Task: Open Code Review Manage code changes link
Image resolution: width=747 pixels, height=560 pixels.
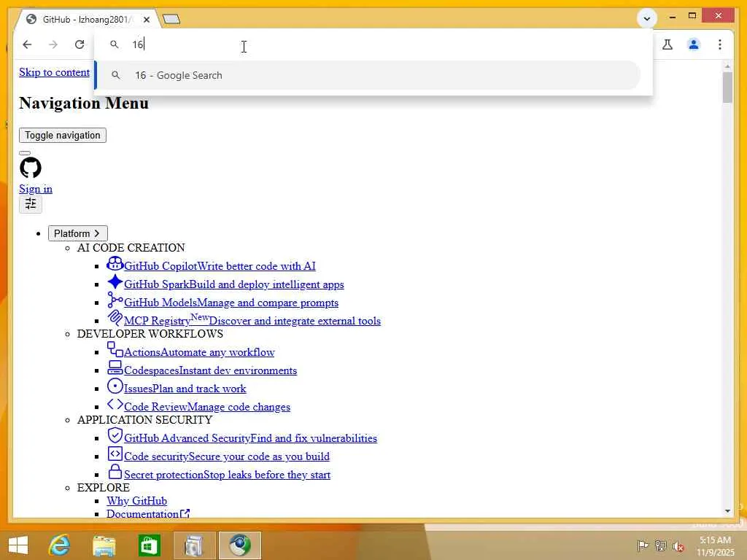Action: 206,407
